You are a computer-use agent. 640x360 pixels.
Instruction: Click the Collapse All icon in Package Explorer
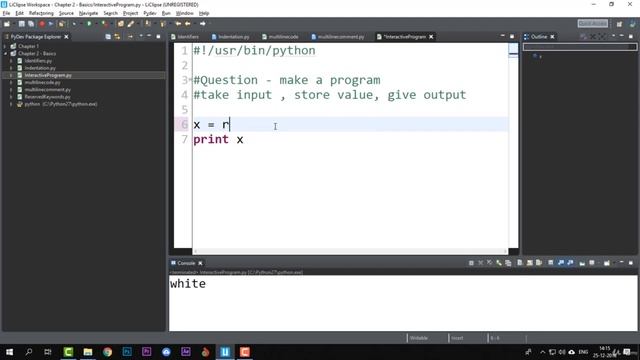click(x=108, y=37)
